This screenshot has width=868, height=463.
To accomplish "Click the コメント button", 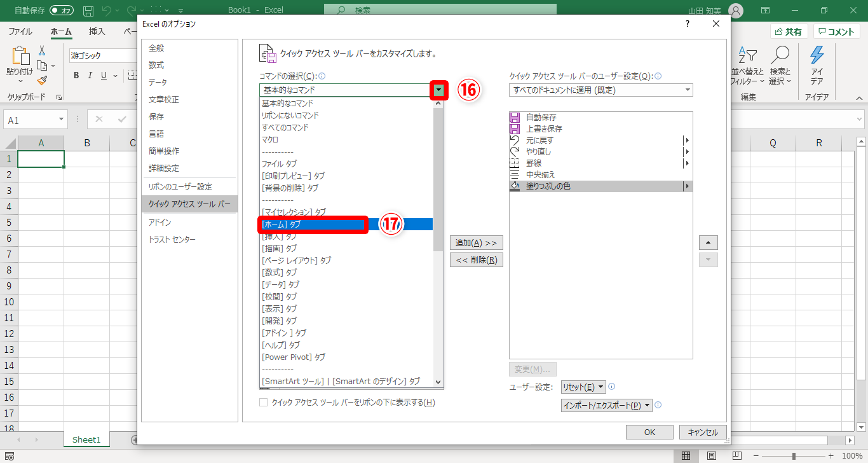I will point(836,32).
